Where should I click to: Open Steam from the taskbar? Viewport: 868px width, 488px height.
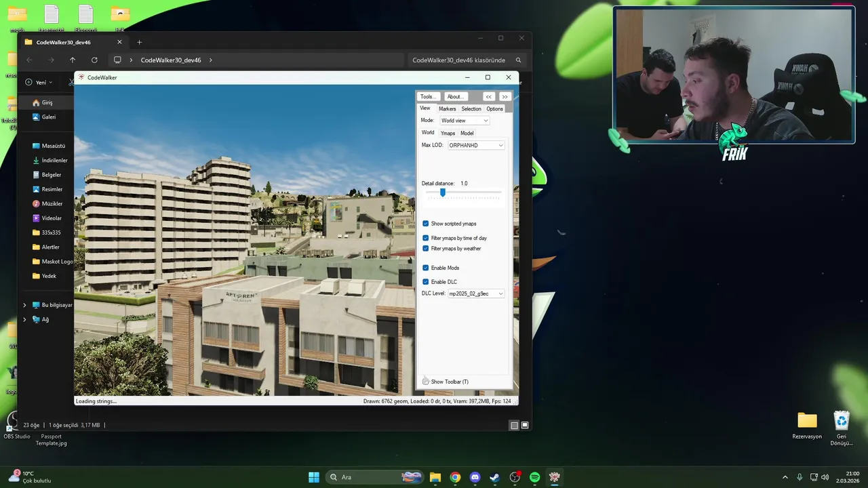click(495, 477)
